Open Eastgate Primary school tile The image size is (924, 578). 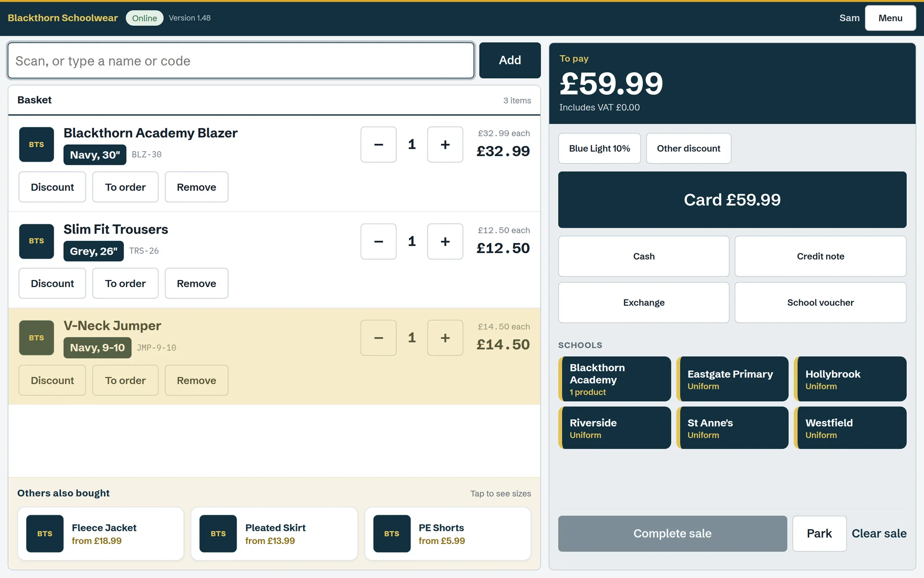point(732,379)
